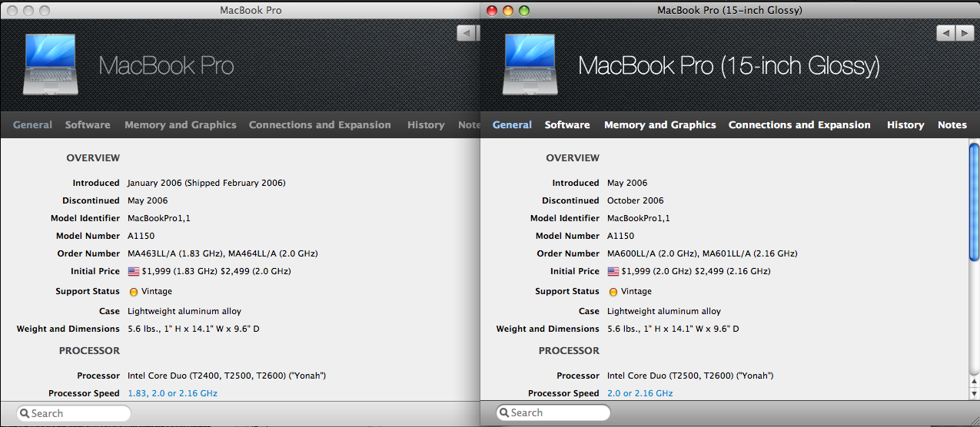Focus the Search field in 15-inch Glossy window
Viewport: 980px width, 427px height.
(553, 413)
